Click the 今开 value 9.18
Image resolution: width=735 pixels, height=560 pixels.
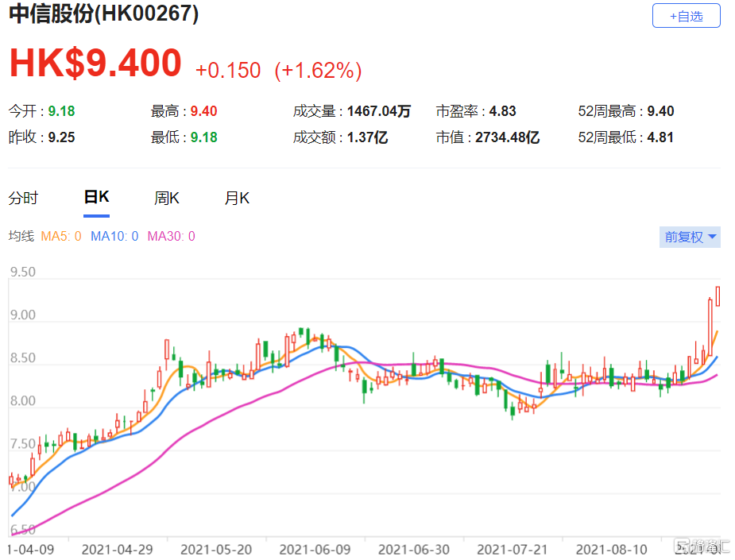(61, 111)
